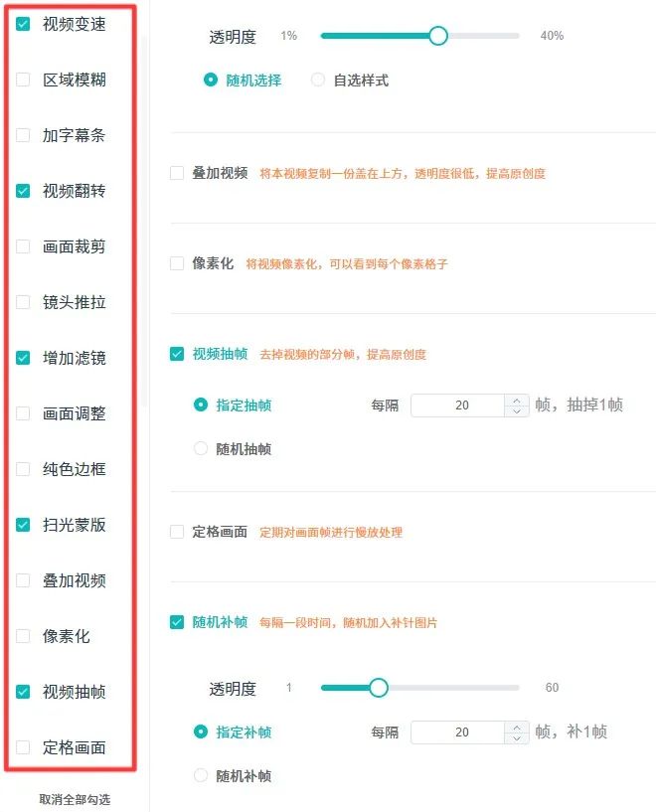This screenshot has height=812, width=656.
Task: Click the top 透明度 slider handle
Action: [438, 36]
